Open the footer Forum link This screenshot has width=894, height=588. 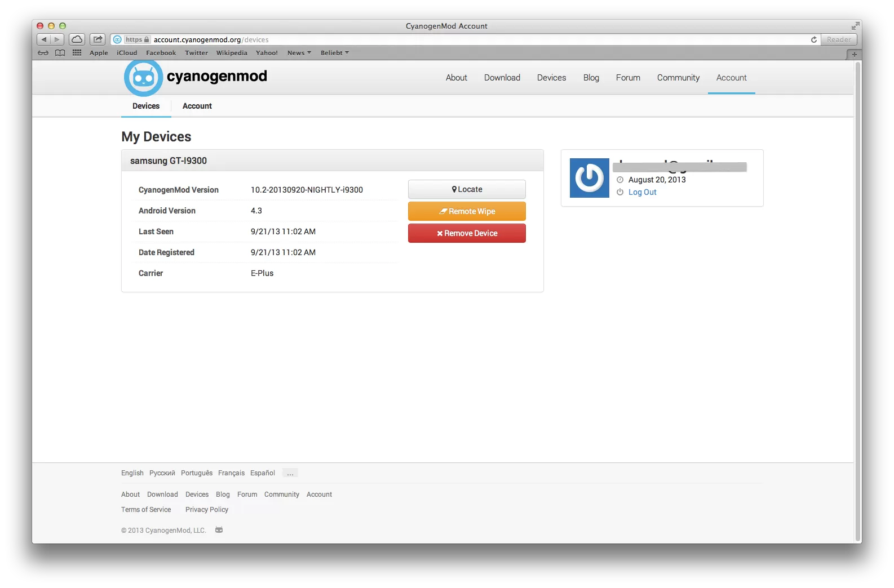(247, 495)
